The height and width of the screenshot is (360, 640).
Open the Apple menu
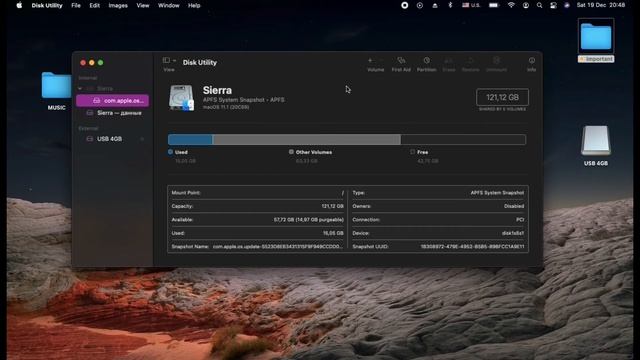19,5
